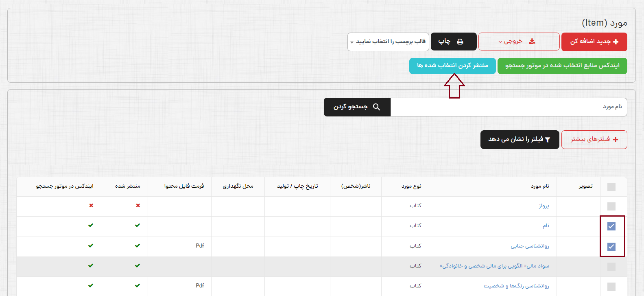Click the download icon in the خروجی button
This screenshot has height=296, width=644.
pos(532,42)
